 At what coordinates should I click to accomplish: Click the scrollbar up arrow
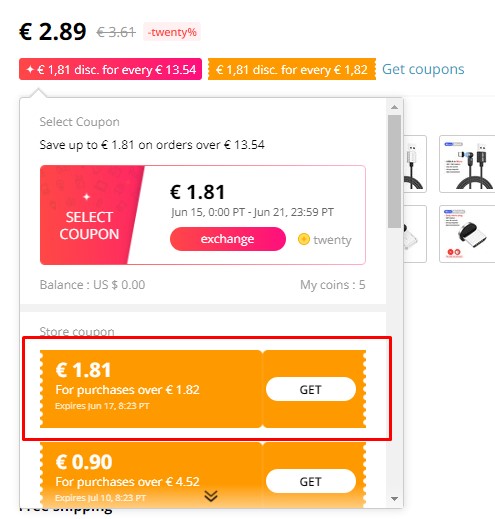394,107
